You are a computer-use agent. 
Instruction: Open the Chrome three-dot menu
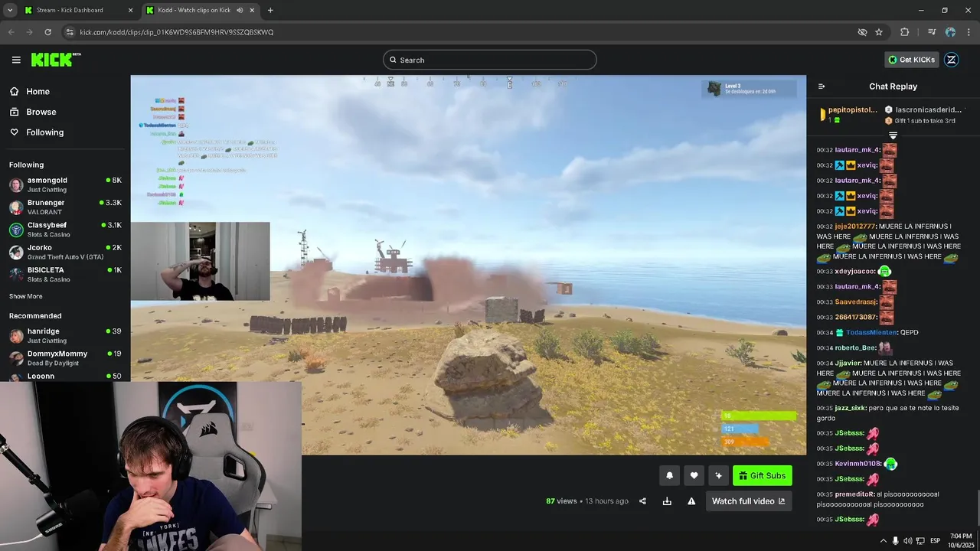pos(968,32)
